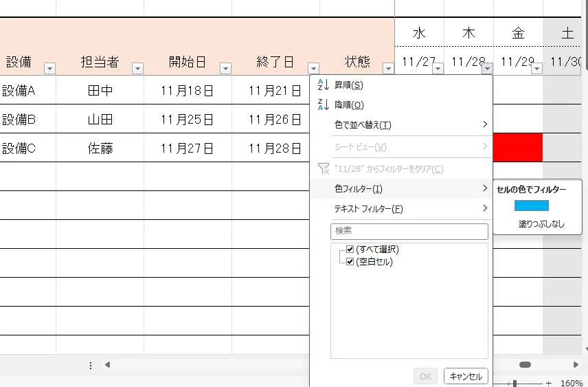The height and width of the screenshot is (387, 588).
Task: Click the 検索 search field
Action: 409,231
